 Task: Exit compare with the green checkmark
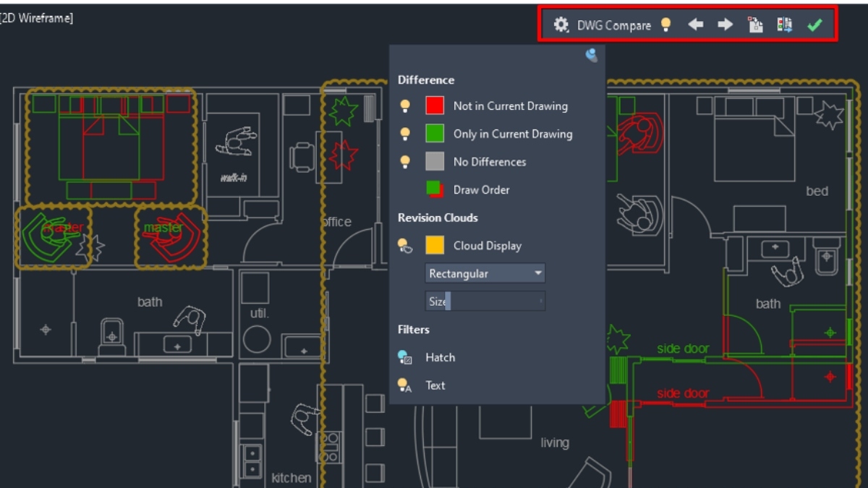814,25
